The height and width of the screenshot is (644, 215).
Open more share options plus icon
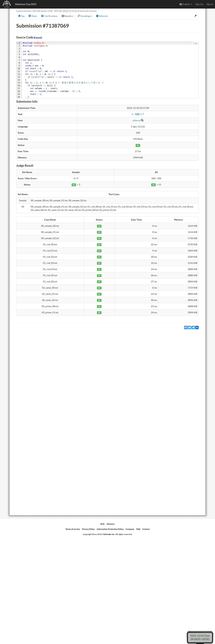pos(197,328)
